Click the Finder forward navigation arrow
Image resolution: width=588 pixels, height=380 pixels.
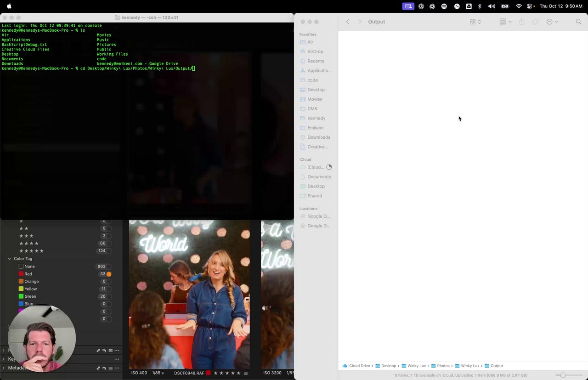click(x=360, y=22)
